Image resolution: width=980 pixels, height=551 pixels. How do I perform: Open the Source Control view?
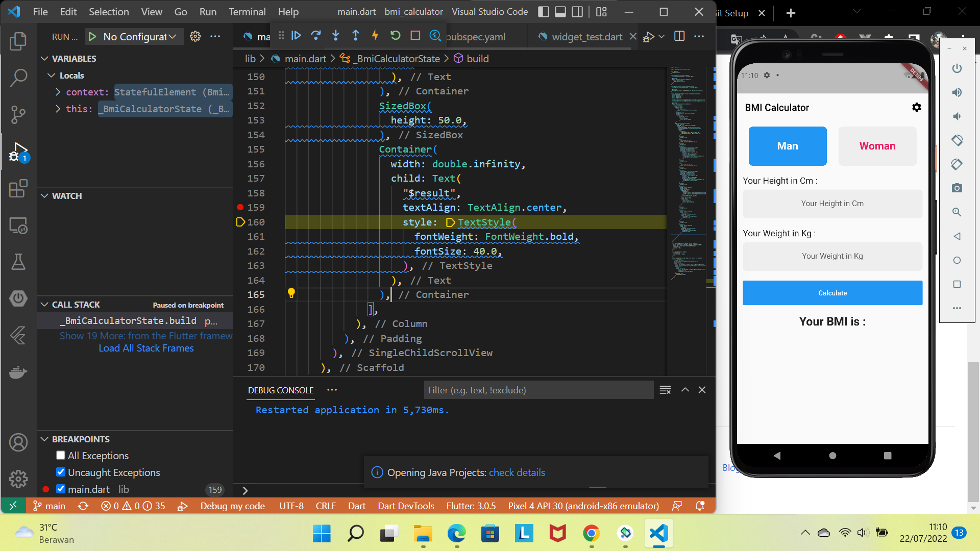coord(18,115)
